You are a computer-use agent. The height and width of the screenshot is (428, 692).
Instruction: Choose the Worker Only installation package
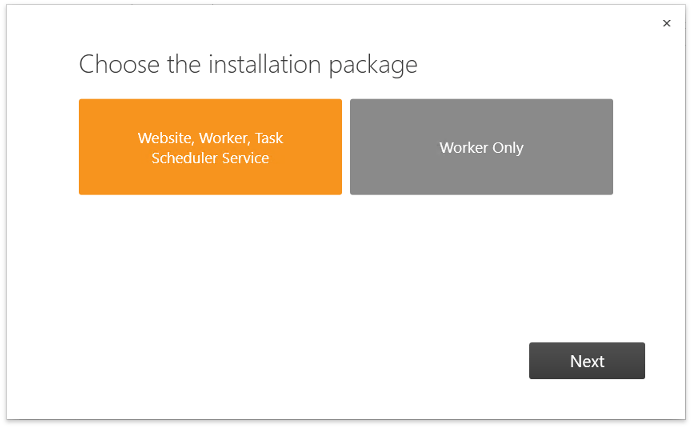[x=481, y=147]
